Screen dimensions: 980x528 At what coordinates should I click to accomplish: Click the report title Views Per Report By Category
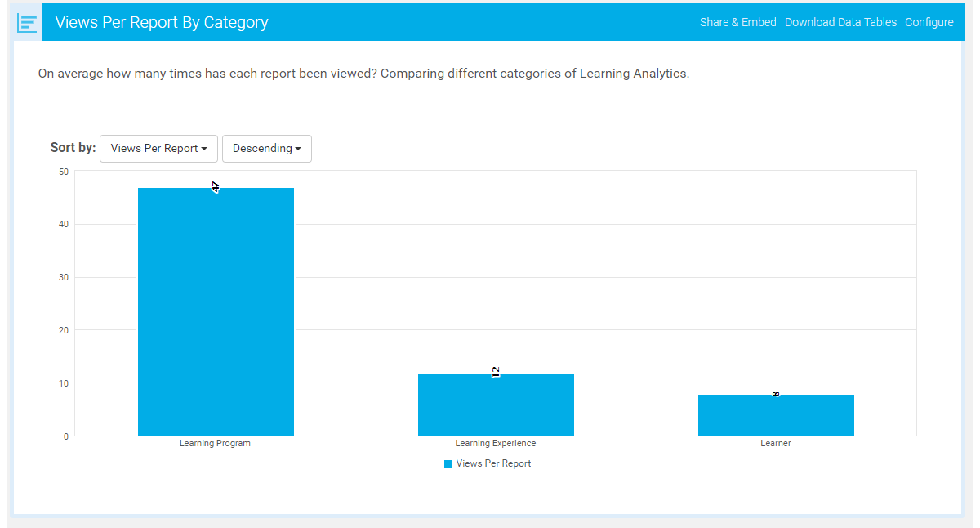click(161, 22)
